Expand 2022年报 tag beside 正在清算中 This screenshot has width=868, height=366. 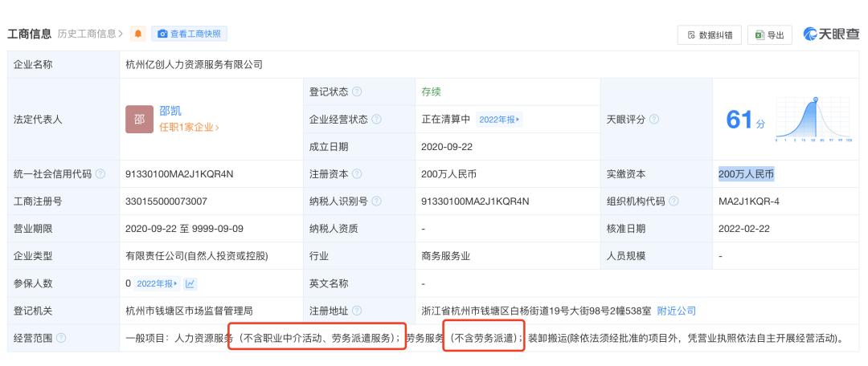(499, 120)
